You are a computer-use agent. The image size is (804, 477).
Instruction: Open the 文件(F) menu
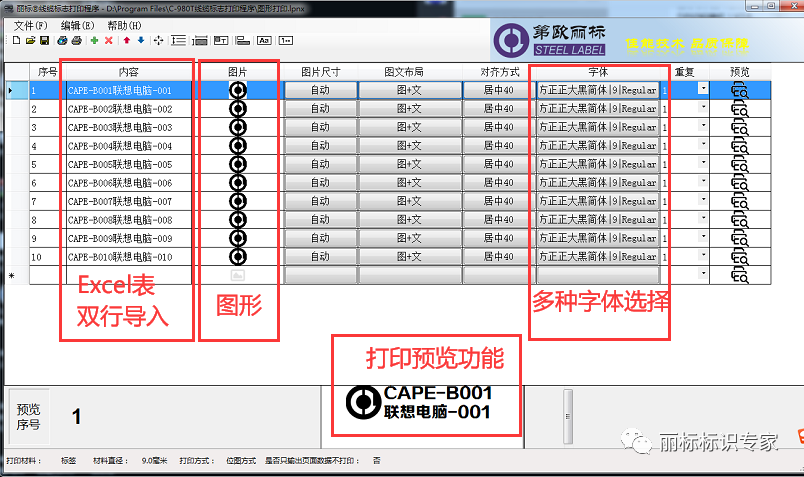(x=30, y=25)
